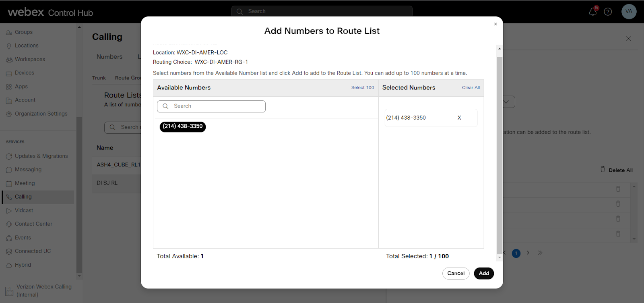Image resolution: width=644 pixels, height=303 pixels.
Task: Click the Delete All button label
Action: 621,170
